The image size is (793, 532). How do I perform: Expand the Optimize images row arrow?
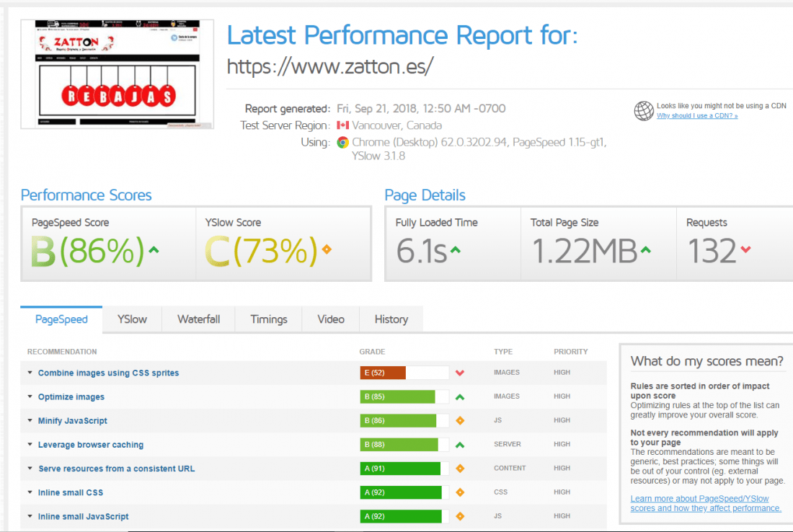(x=30, y=396)
